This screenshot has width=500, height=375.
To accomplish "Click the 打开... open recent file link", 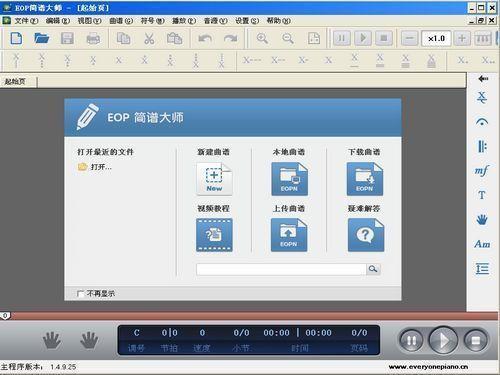I will pos(101,167).
